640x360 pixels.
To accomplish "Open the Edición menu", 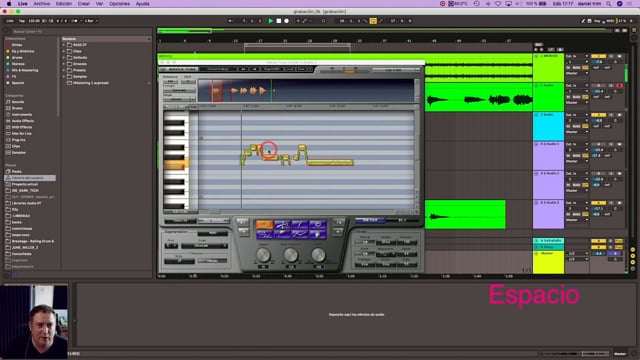I will coord(64,4).
